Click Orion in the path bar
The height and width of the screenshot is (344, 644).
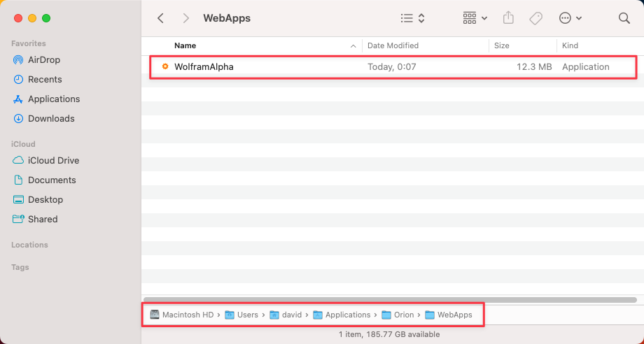[x=398, y=315]
